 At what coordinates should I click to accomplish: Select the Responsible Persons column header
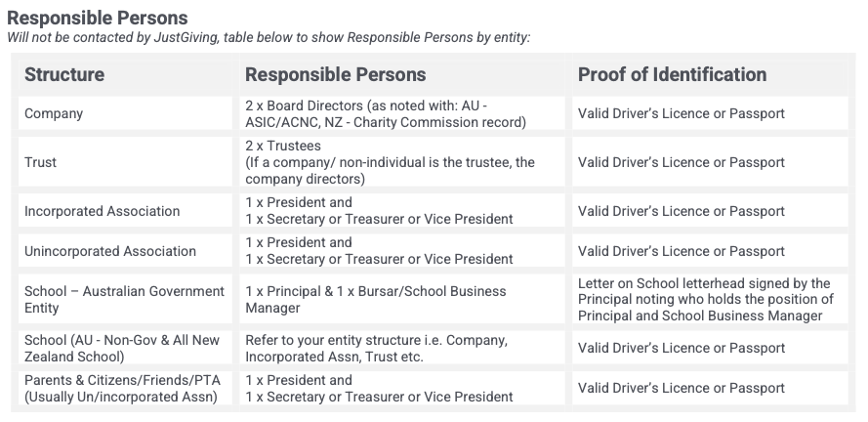click(402, 75)
